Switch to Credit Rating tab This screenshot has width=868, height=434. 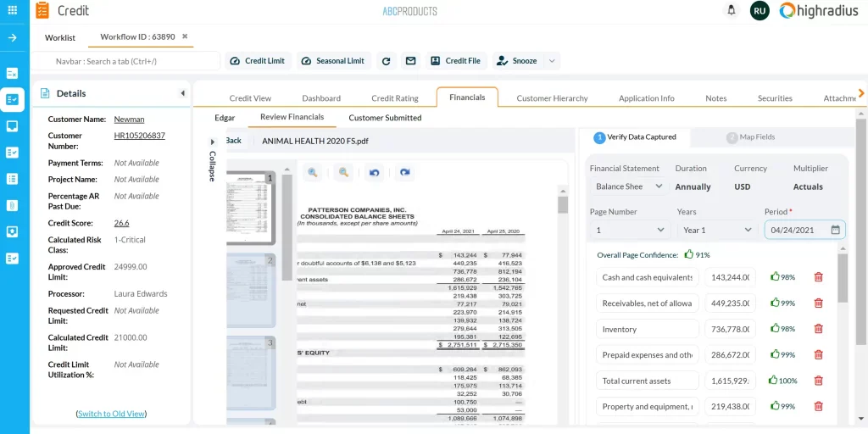(x=395, y=98)
